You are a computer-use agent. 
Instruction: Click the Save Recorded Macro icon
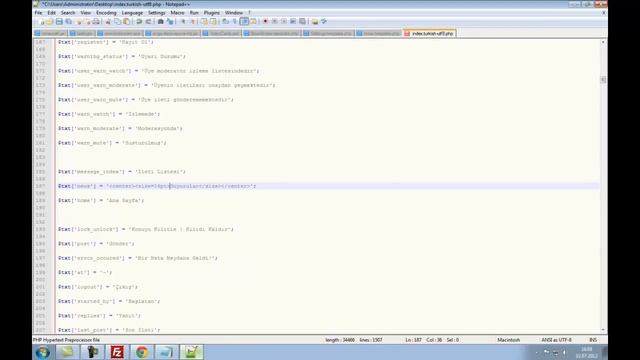pyautogui.click(x=303, y=21)
